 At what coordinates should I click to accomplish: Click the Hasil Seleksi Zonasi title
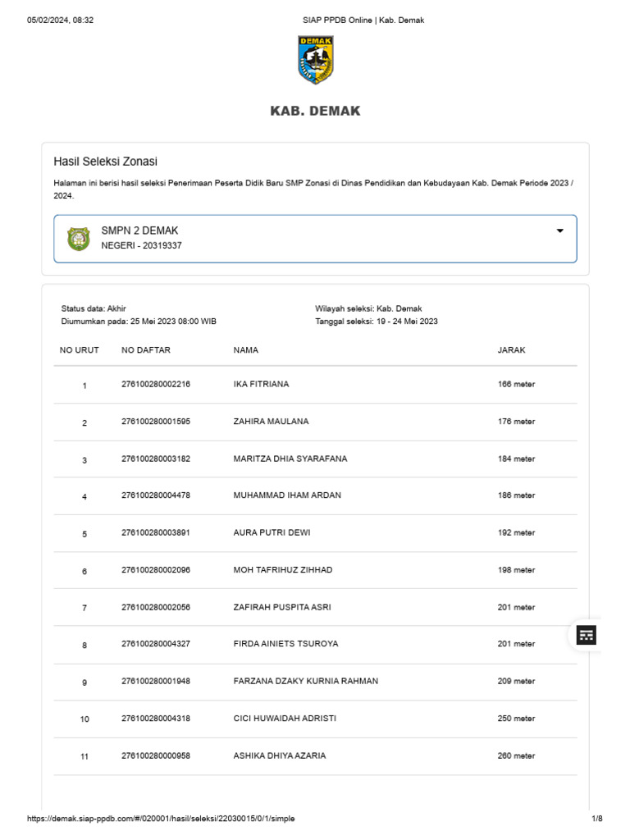click(105, 162)
